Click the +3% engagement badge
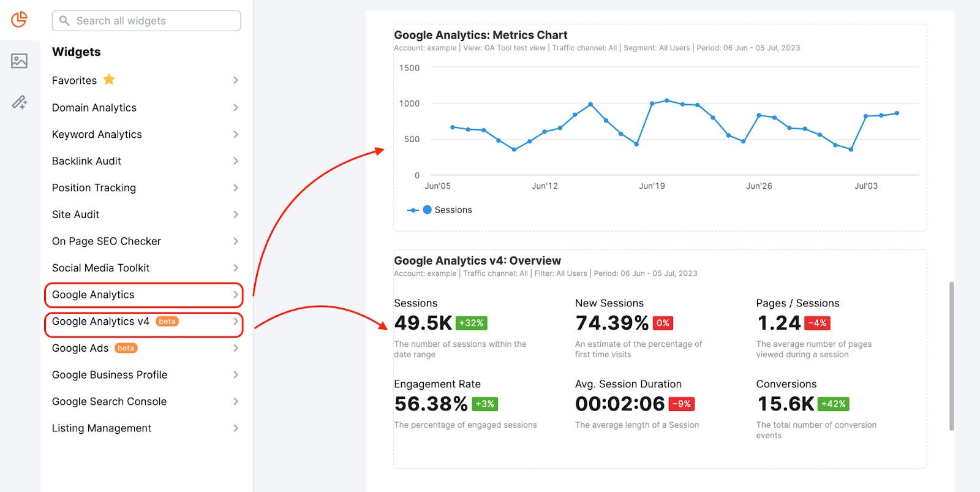 [484, 404]
